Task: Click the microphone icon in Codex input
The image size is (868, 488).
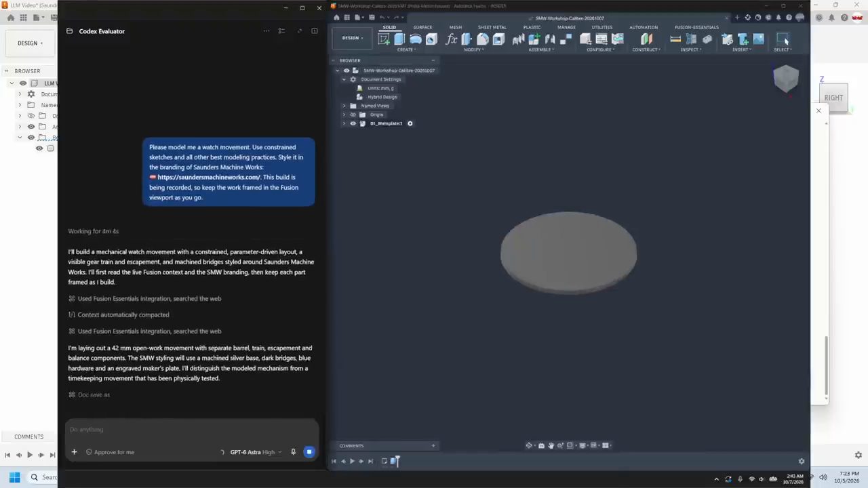Action: click(293, 452)
